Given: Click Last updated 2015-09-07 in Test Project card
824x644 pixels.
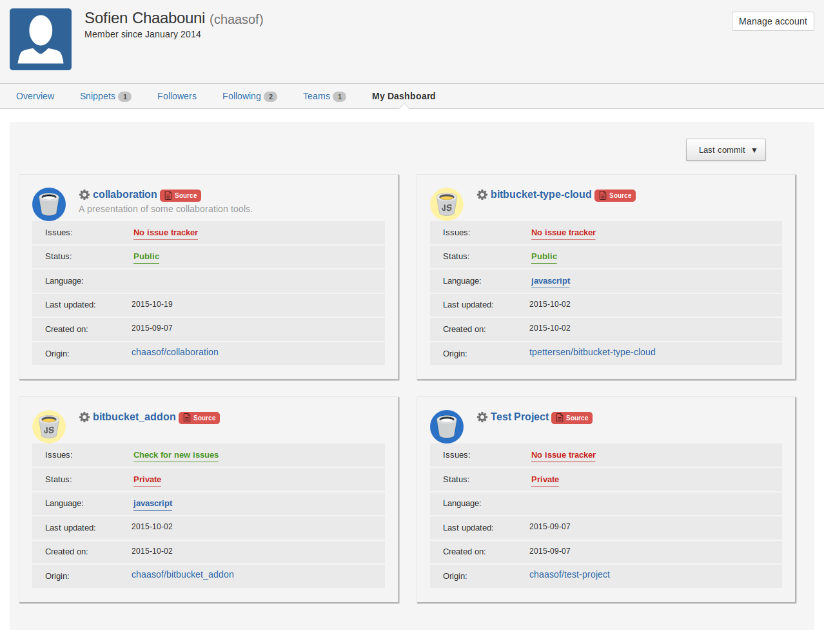Looking at the screenshot, I should pos(550,527).
